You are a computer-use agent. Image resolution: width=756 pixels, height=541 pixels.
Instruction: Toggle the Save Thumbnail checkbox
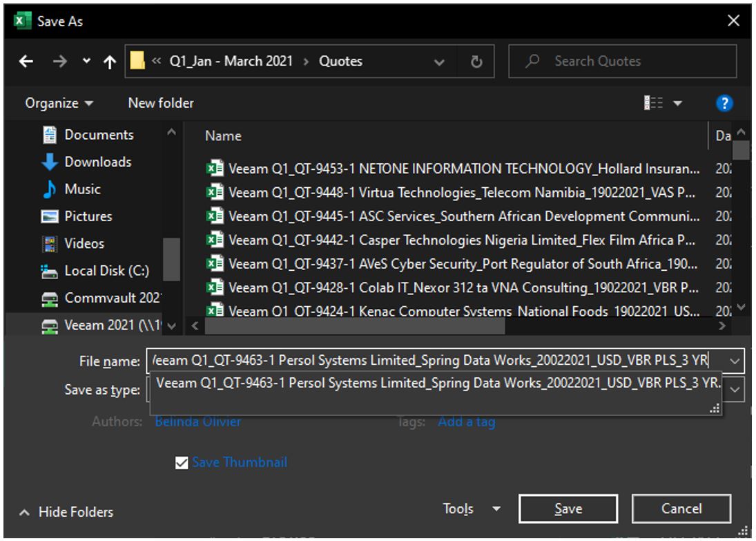(x=182, y=463)
